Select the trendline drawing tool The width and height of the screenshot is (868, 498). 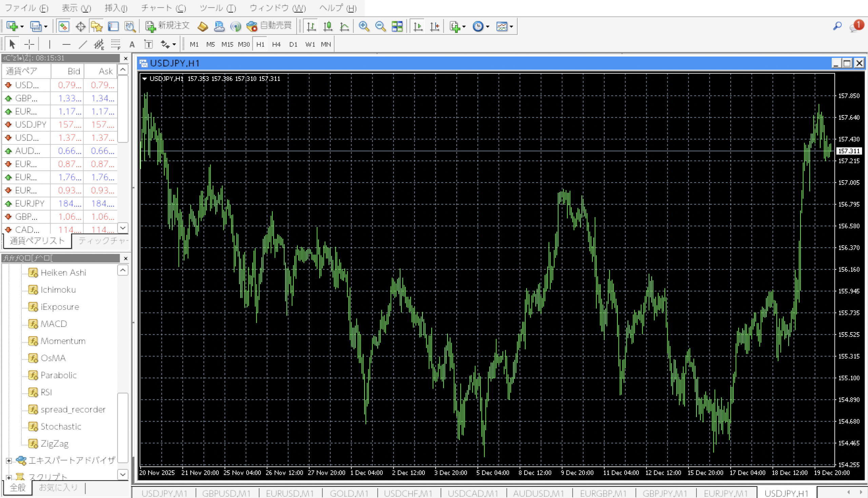pos(83,44)
